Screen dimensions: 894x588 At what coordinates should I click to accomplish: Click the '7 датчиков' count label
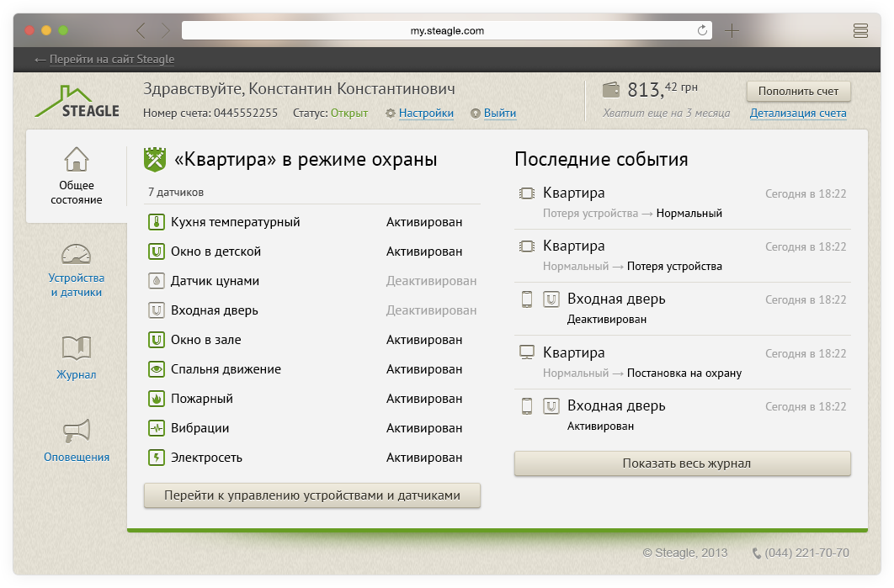[x=176, y=192]
